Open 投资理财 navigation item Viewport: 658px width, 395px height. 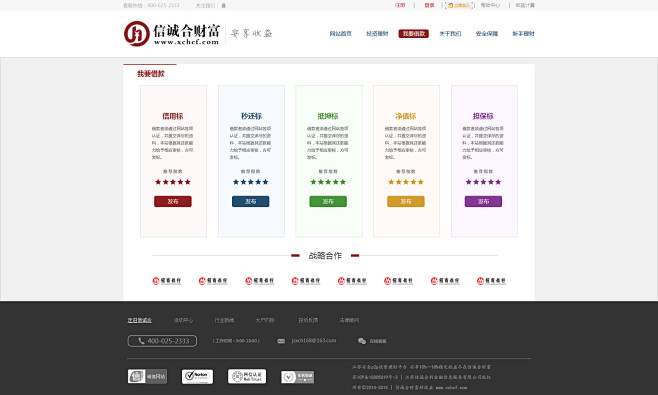[x=377, y=34]
